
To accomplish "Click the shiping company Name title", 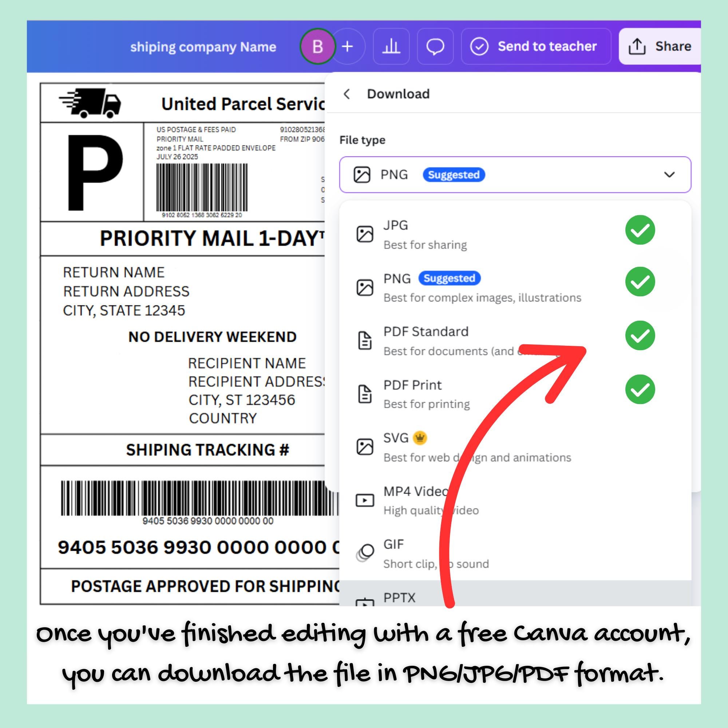I will 203,47.
